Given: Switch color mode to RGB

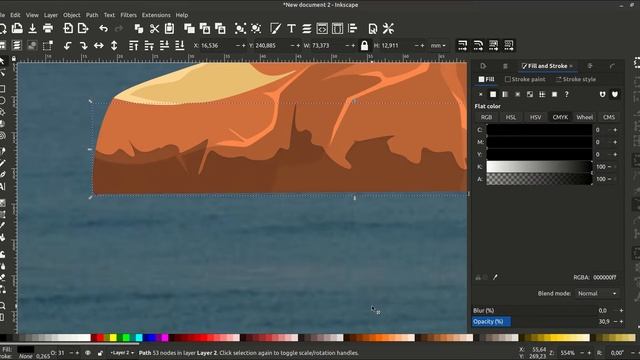Looking at the screenshot, I should (487, 117).
